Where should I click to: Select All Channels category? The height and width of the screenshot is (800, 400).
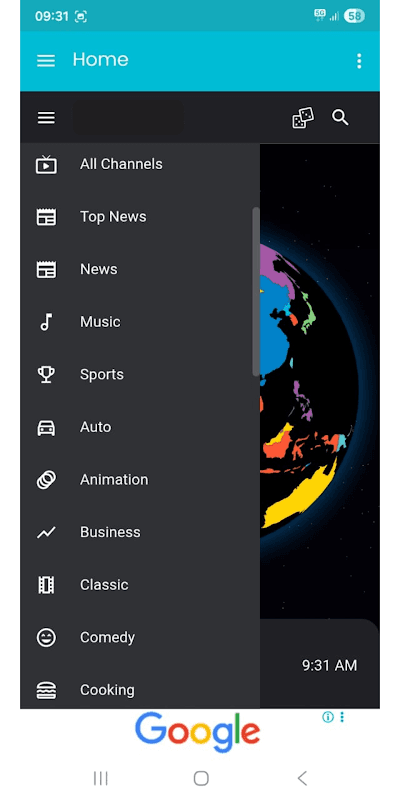(x=140, y=164)
